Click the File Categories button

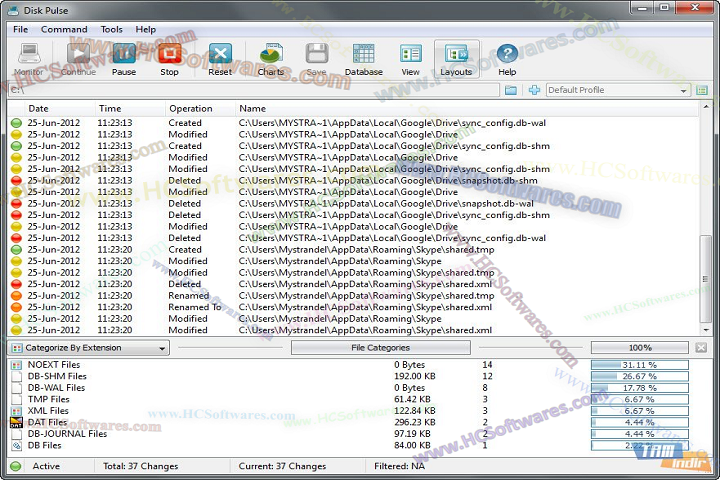381,348
